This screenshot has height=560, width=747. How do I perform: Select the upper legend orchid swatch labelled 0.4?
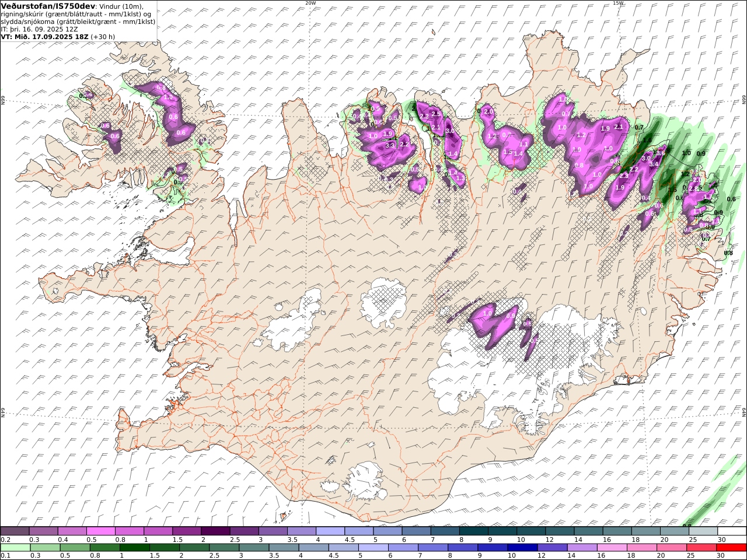click(x=72, y=531)
